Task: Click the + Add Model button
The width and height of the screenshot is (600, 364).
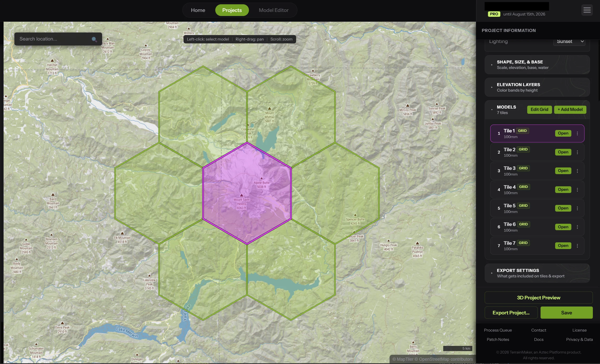Action: pyautogui.click(x=570, y=109)
